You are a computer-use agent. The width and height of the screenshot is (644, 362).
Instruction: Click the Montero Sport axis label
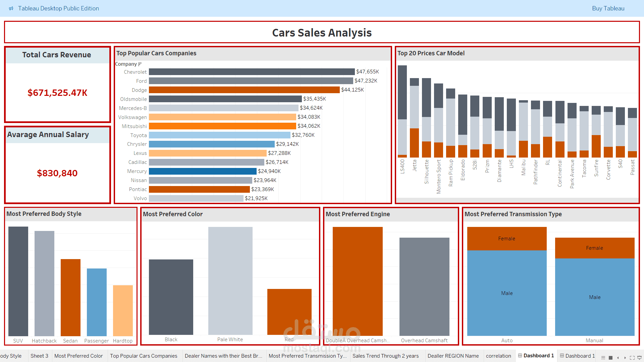coord(438,177)
